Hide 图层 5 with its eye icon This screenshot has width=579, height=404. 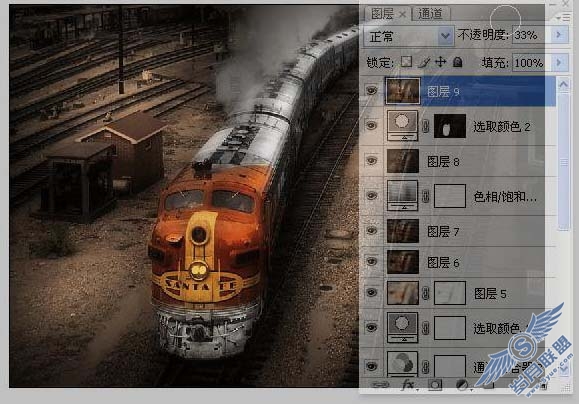(x=371, y=292)
